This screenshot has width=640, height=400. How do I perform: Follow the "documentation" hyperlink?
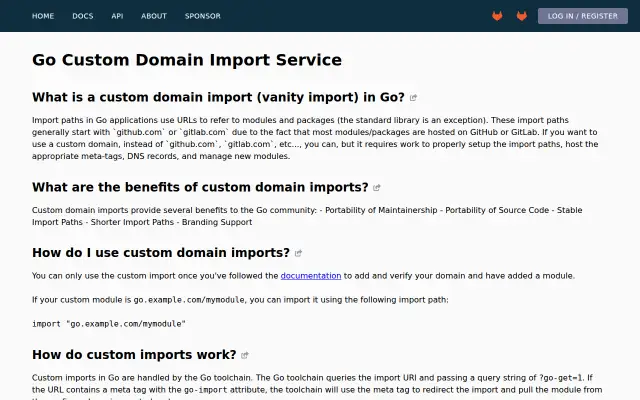(x=311, y=276)
